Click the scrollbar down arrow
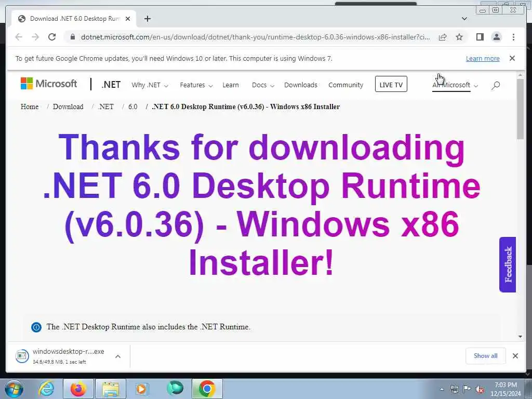Viewport: 532px width, 399px height. pos(521,337)
